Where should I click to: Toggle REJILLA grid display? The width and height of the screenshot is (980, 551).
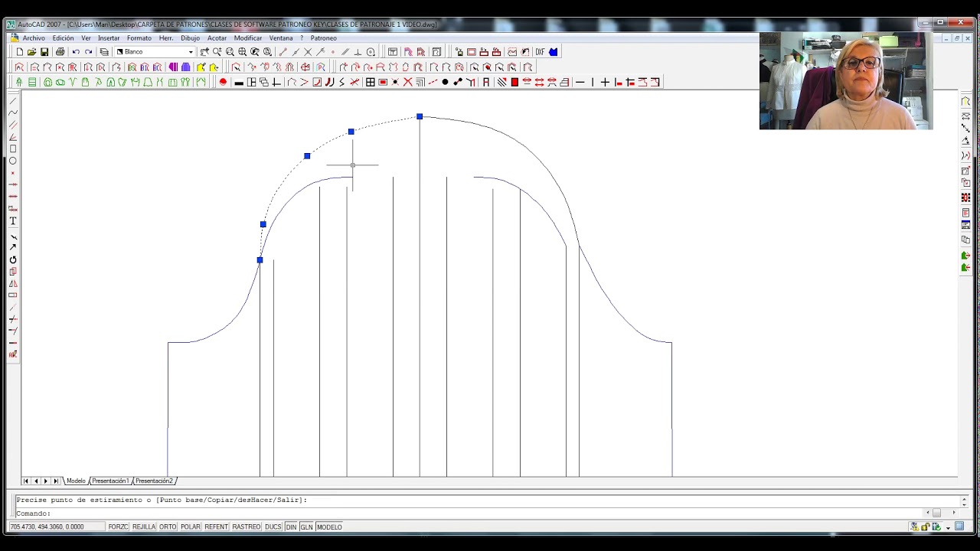144,527
